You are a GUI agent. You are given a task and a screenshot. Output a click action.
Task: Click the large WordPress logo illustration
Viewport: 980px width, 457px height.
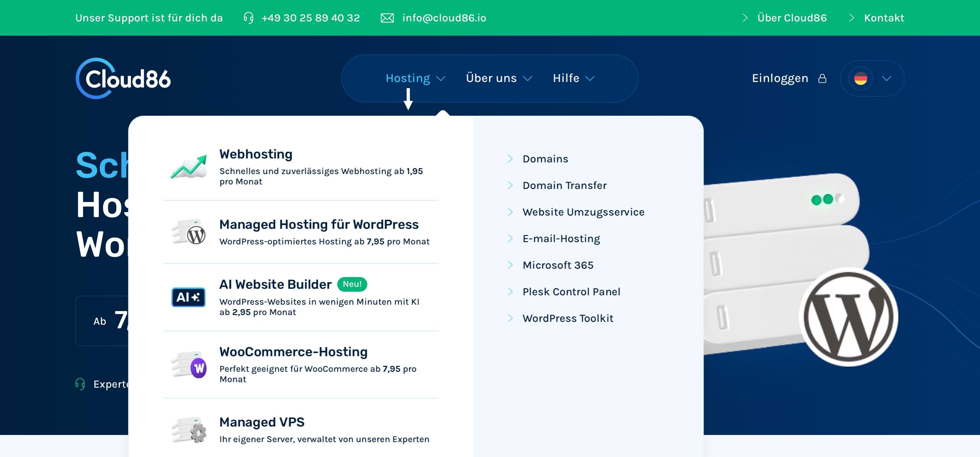(849, 317)
